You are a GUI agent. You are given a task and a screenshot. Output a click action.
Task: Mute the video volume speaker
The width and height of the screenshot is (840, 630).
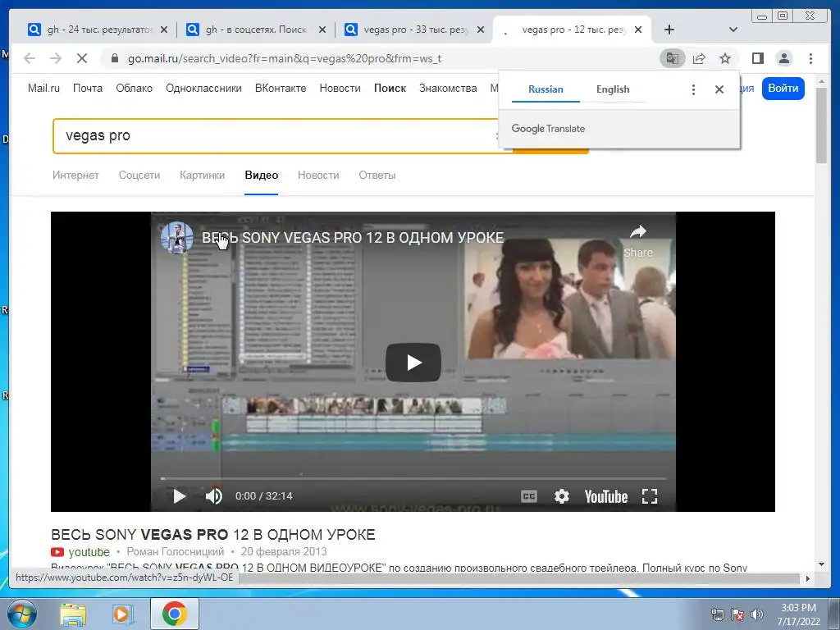(214, 496)
